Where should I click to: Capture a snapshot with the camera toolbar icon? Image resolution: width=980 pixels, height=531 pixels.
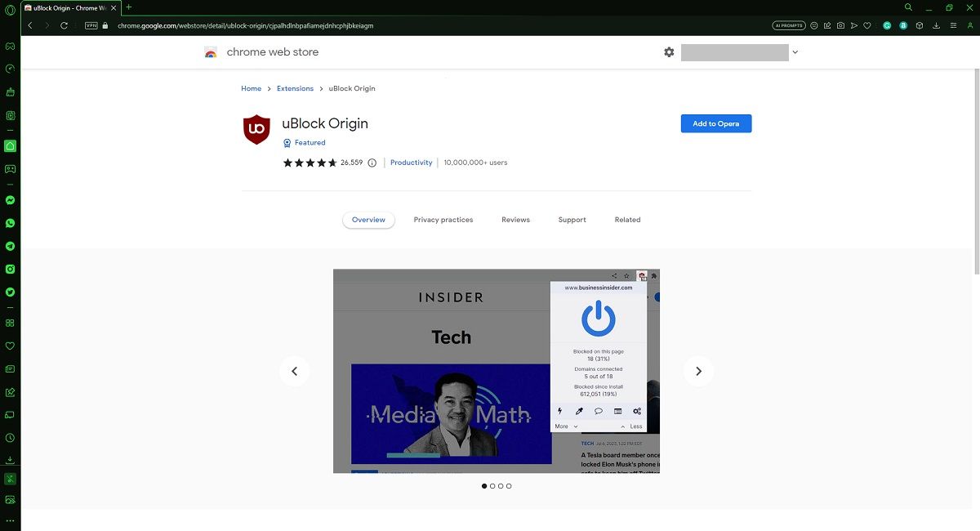(x=840, y=25)
